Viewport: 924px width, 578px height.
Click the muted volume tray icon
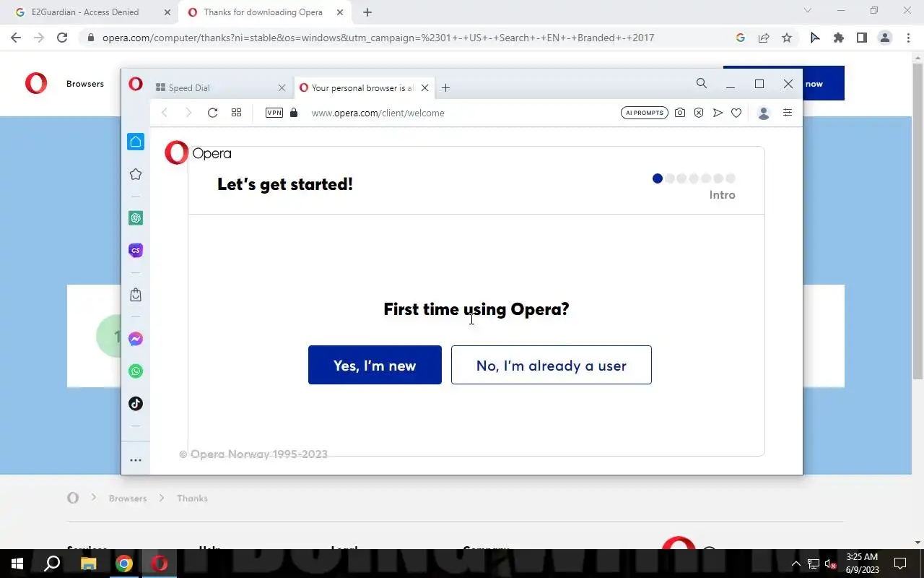[x=831, y=564]
